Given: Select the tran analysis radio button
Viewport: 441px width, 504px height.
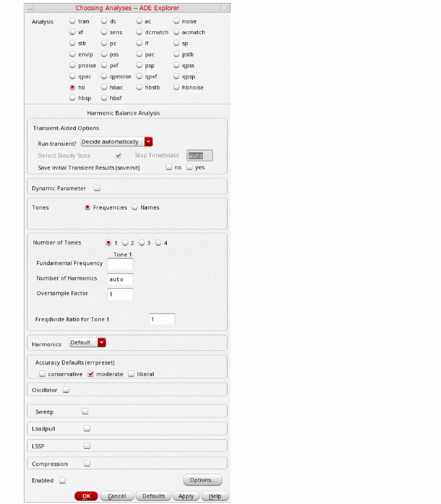Looking at the screenshot, I should 73,21.
